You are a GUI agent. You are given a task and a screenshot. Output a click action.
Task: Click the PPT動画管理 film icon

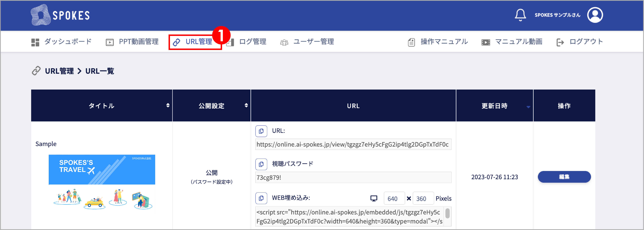[110, 42]
